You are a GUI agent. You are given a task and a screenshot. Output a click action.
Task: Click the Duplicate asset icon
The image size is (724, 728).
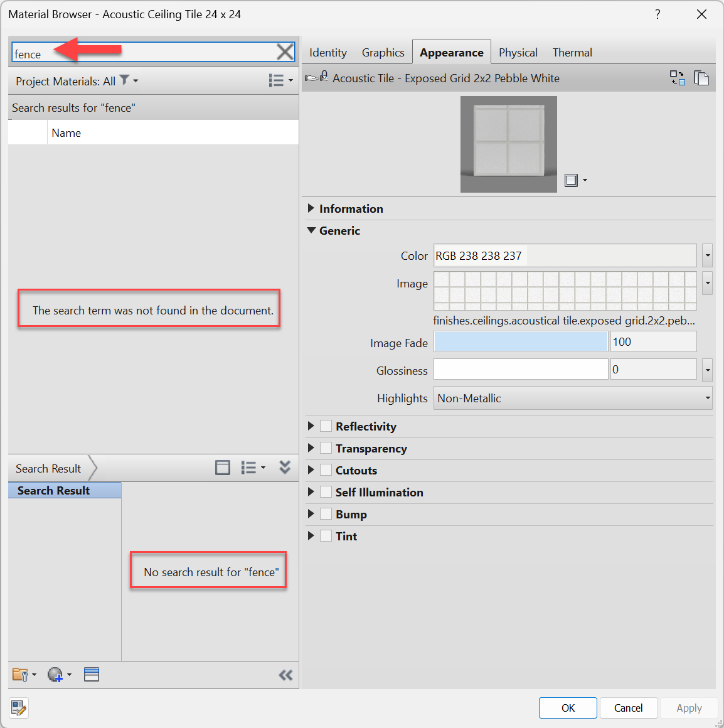pyautogui.click(x=701, y=78)
